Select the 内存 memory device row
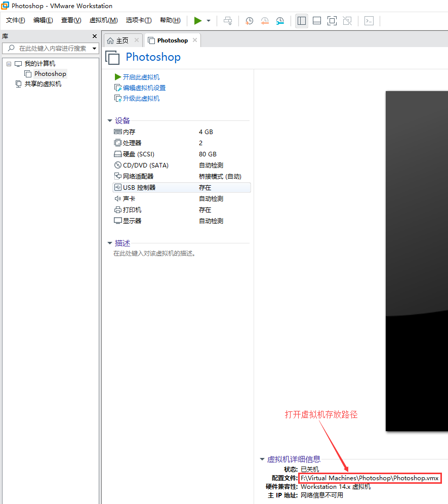Viewport: 448px width, 504px height. point(181,132)
